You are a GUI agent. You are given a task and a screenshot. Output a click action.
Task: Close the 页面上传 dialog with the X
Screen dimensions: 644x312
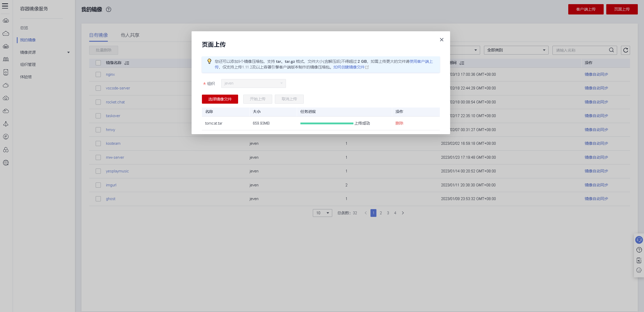pos(442,40)
